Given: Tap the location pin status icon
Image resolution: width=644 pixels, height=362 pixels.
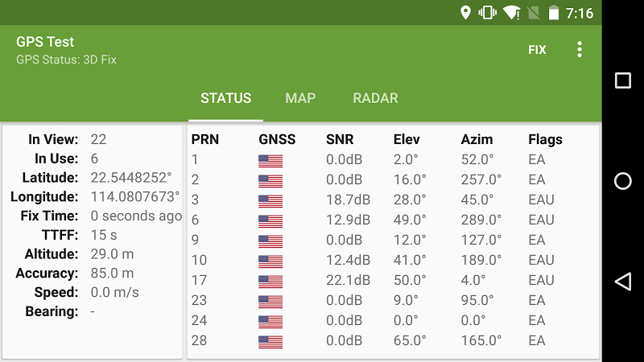Looking at the screenshot, I should click(465, 13).
